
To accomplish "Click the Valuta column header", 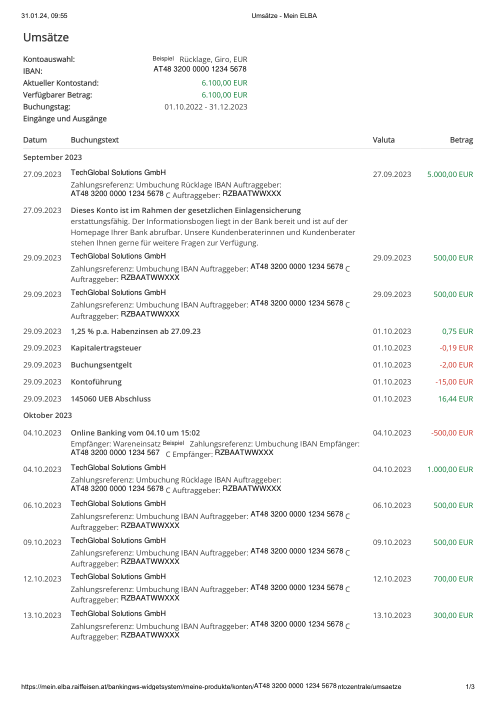I will point(384,140).
